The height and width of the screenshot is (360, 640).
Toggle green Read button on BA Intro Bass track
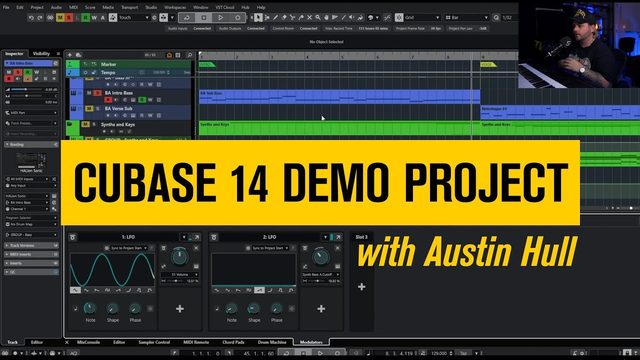point(142,100)
